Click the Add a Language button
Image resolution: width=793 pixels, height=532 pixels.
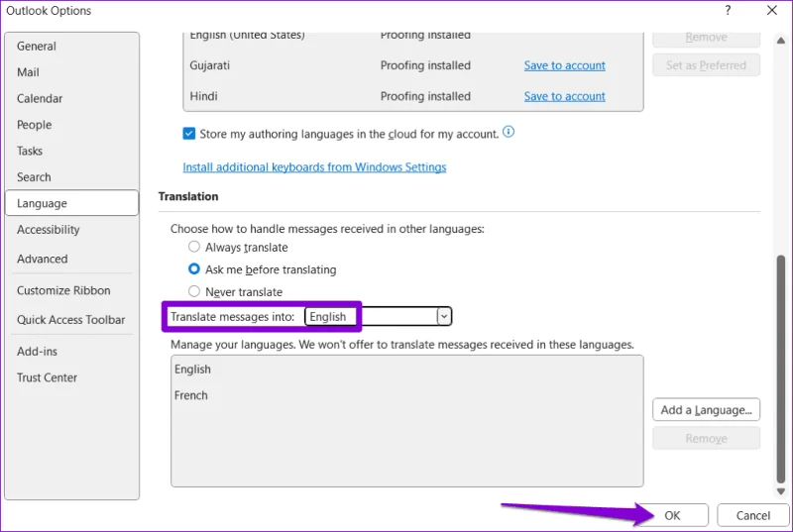click(x=706, y=410)
